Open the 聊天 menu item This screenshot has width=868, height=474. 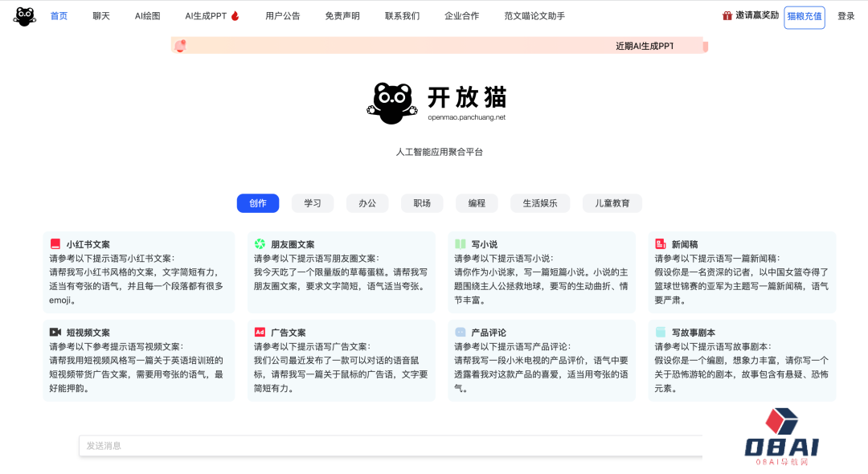pyautogui.click(x=100, y=15)
